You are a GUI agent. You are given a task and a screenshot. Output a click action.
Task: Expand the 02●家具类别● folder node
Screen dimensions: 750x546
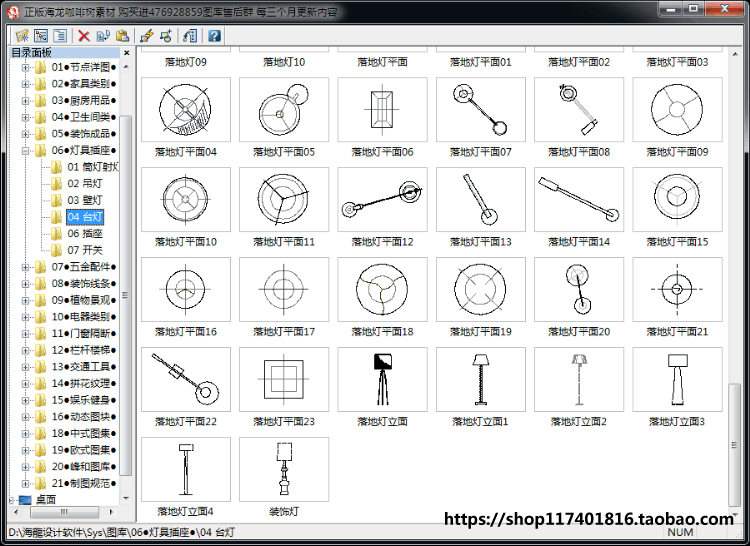pos(25,84)
